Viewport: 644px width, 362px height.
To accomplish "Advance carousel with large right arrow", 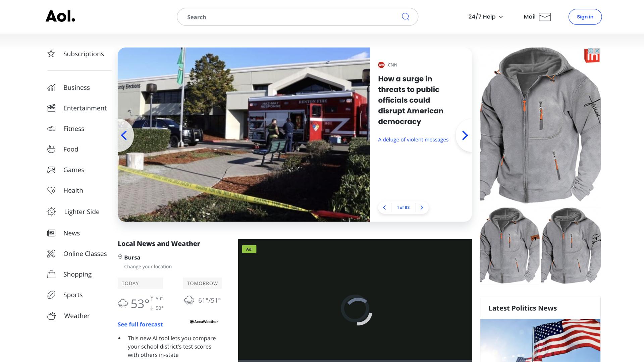I will click(x=465, y=135).
